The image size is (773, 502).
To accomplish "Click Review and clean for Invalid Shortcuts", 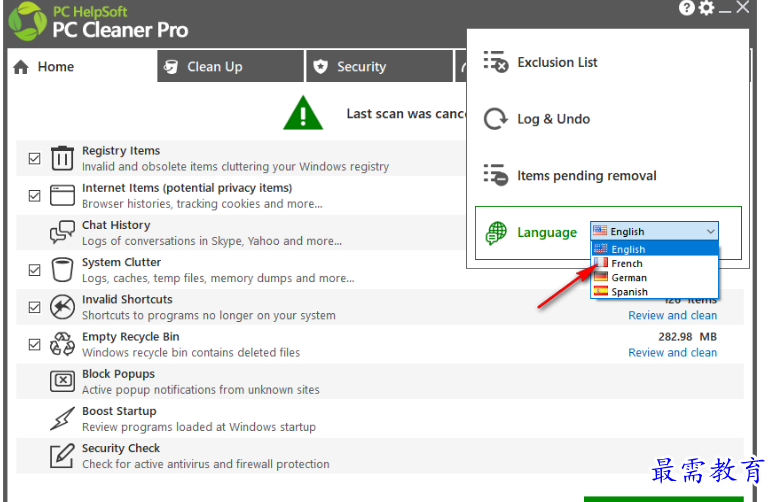I will (672, 316).
